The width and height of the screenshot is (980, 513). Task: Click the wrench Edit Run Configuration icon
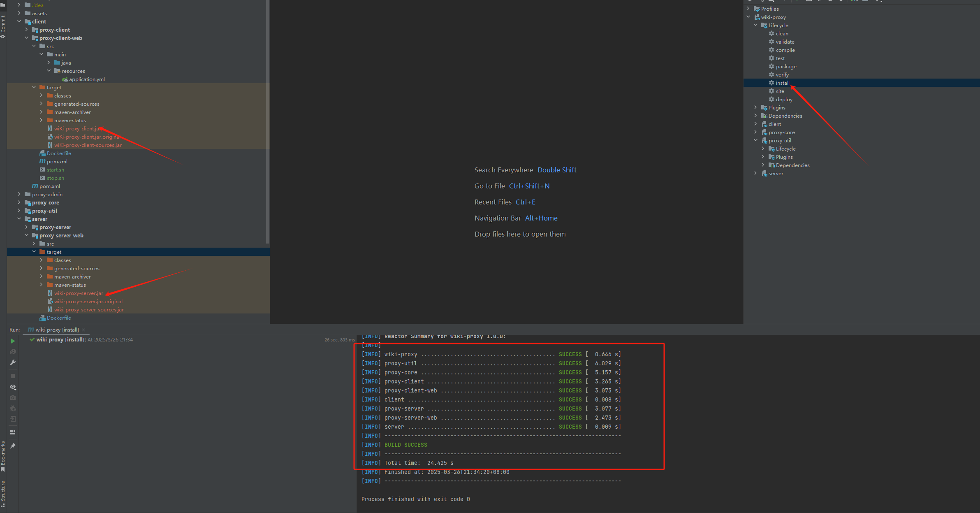tap(13, 362)
